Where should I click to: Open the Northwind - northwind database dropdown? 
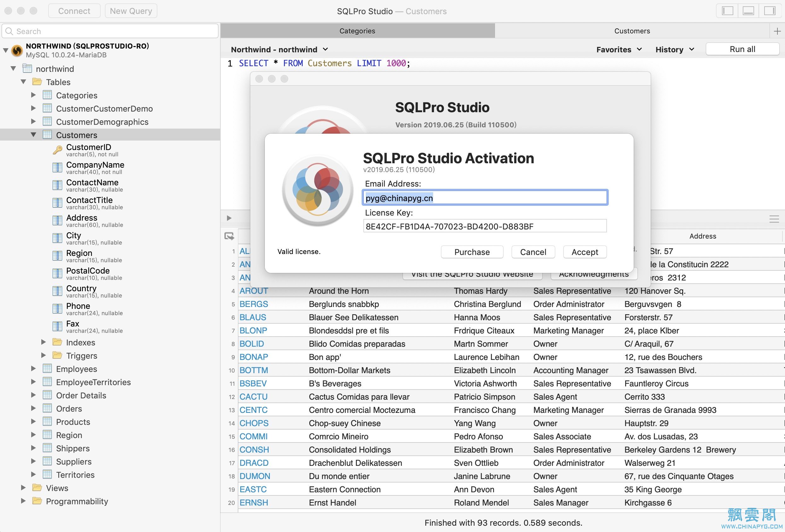tap(279, 49)
